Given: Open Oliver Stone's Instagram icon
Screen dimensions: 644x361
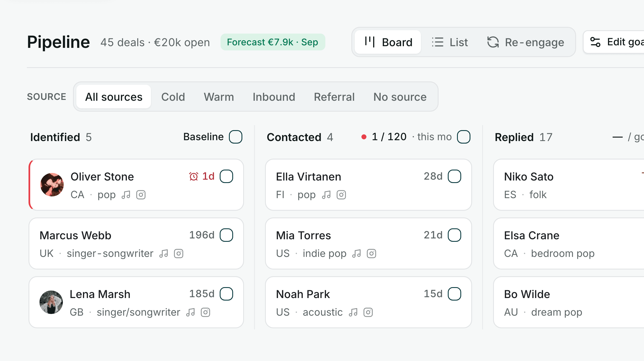Looking at the screenshot, I should coord(141,195).
